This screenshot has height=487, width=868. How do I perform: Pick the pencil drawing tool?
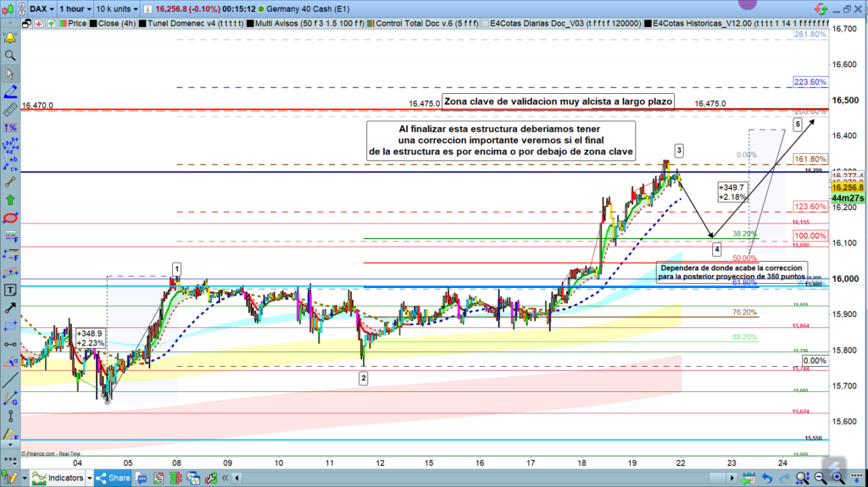(10, 91)
